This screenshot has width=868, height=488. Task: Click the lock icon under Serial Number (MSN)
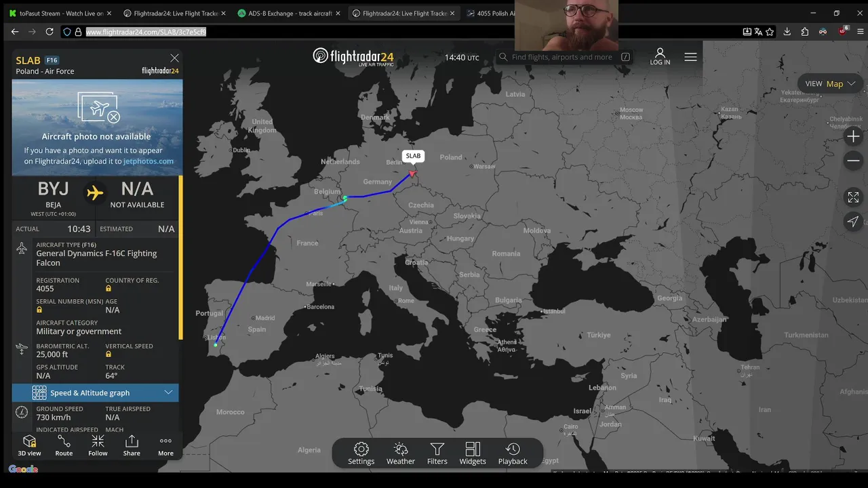[x=39, y=310]
